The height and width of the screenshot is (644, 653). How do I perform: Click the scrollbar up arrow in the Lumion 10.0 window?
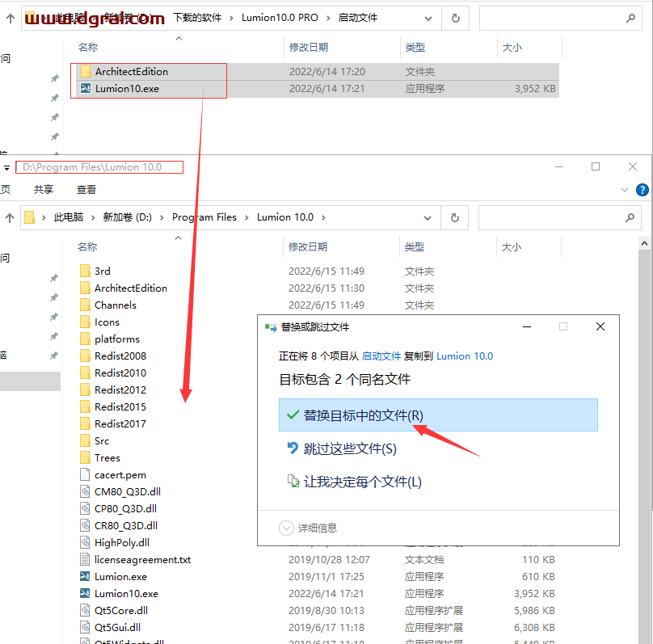(x=644, y=243)
